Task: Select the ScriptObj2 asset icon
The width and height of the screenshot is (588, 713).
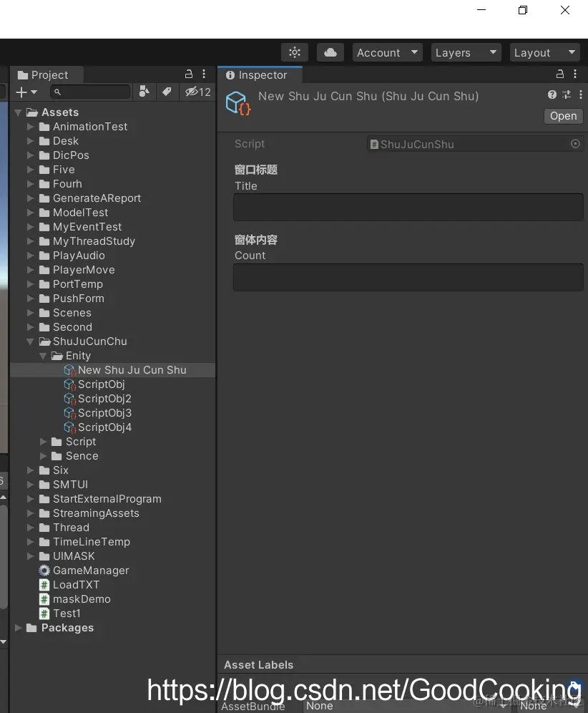Action: click(x=70, y=399)
